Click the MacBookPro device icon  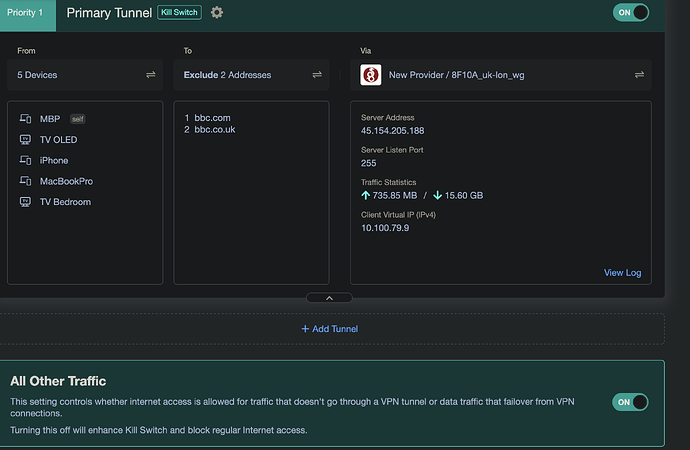click(x=25, y=181)
